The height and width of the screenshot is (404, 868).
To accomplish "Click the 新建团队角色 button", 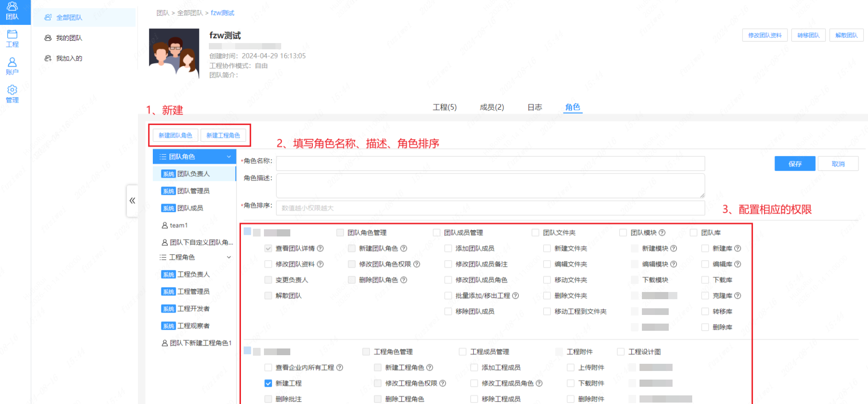I will point(175,135).
